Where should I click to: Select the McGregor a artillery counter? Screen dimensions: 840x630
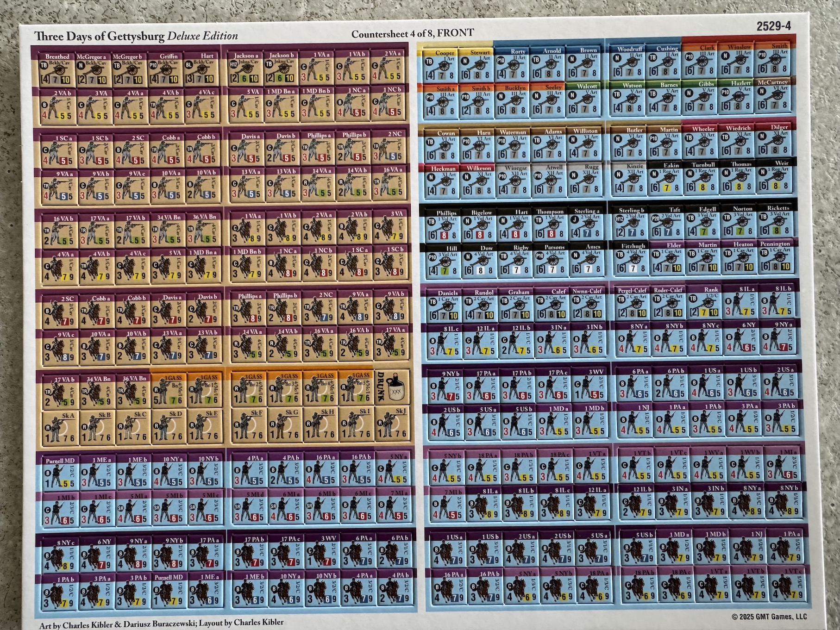[x=94, y=69]
